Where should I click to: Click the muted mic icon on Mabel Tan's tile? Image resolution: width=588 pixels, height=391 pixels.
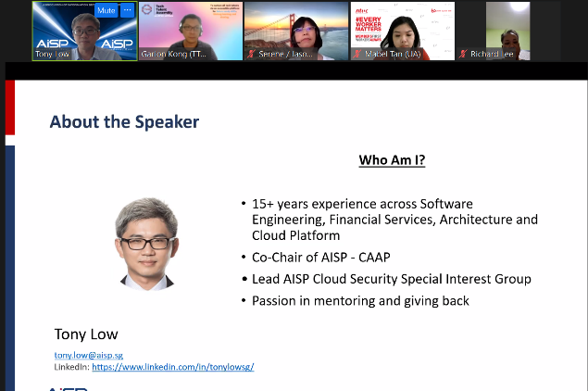click(357, 54)
